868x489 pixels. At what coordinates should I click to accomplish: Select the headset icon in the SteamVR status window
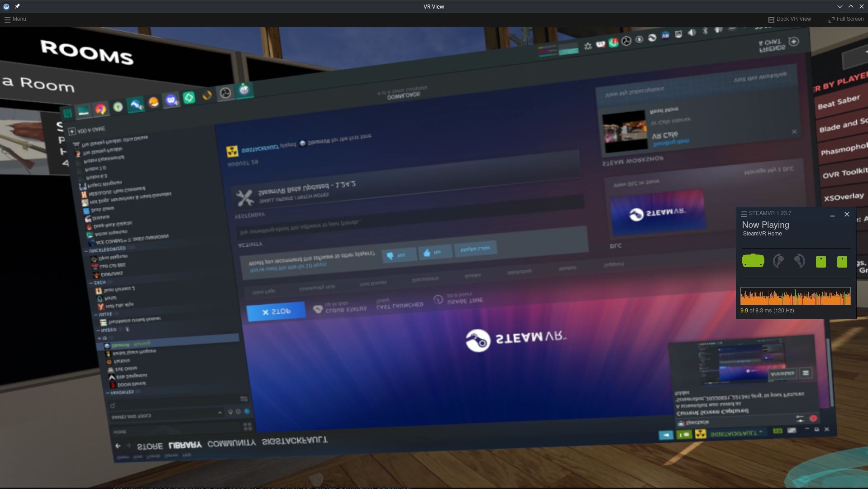[753, 260]
